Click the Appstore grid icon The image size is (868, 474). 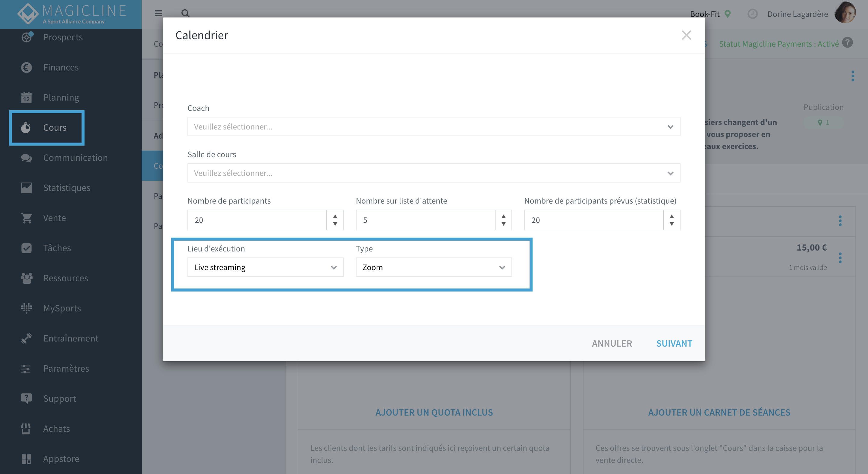(26, 459)
